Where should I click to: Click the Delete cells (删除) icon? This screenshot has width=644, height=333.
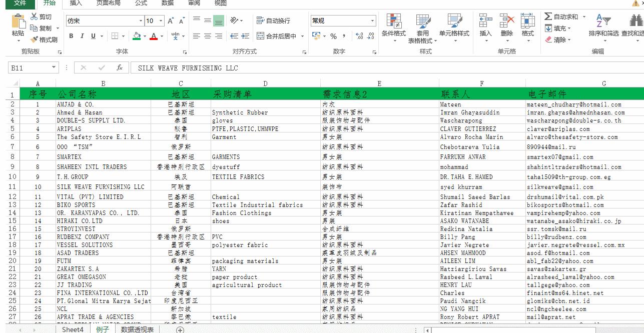(x=507, y=21)
